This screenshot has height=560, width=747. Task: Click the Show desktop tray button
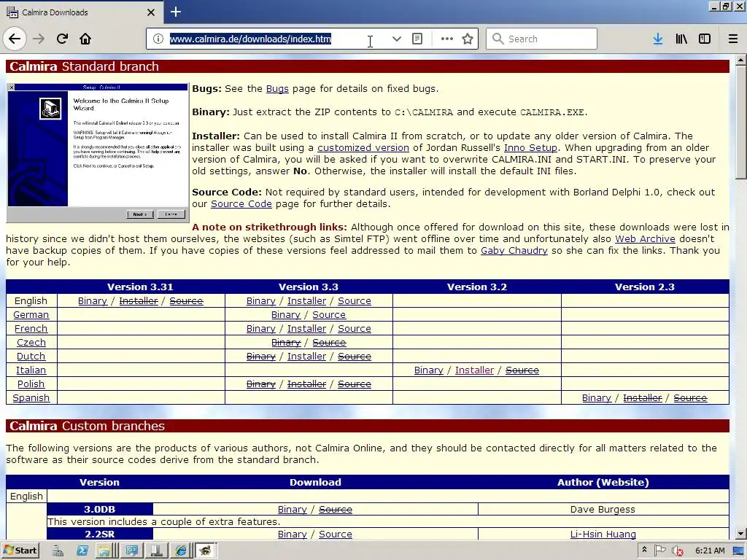point(738,551)
